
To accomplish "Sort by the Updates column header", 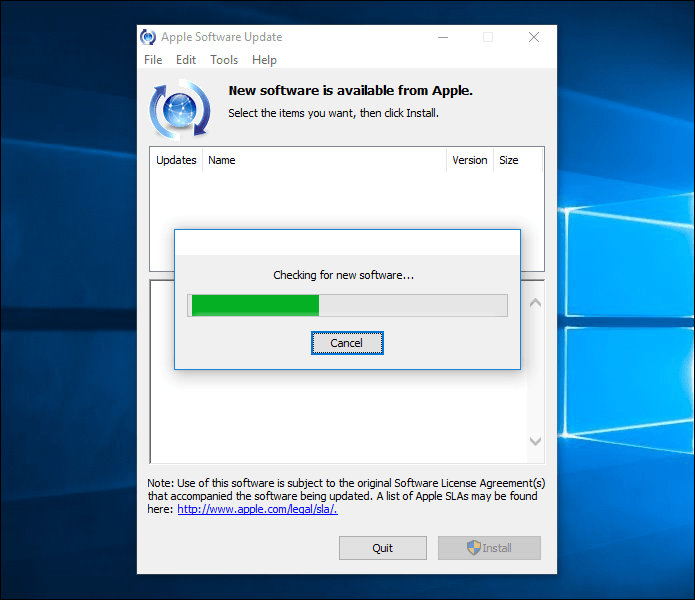I will tap(176, 160).
